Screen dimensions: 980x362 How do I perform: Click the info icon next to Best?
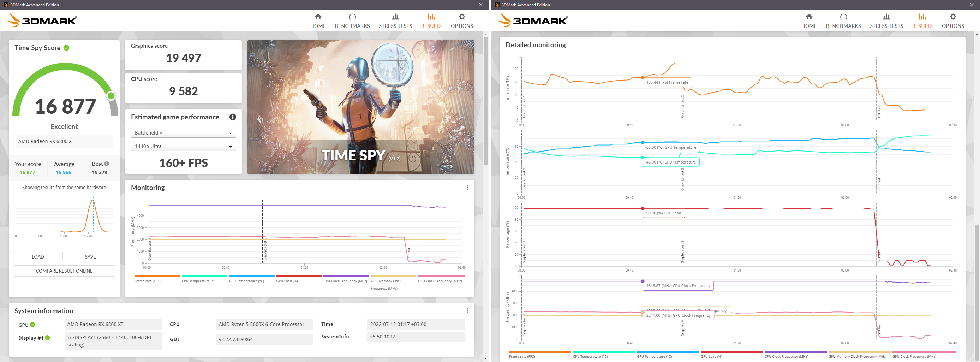click(107, 164)
